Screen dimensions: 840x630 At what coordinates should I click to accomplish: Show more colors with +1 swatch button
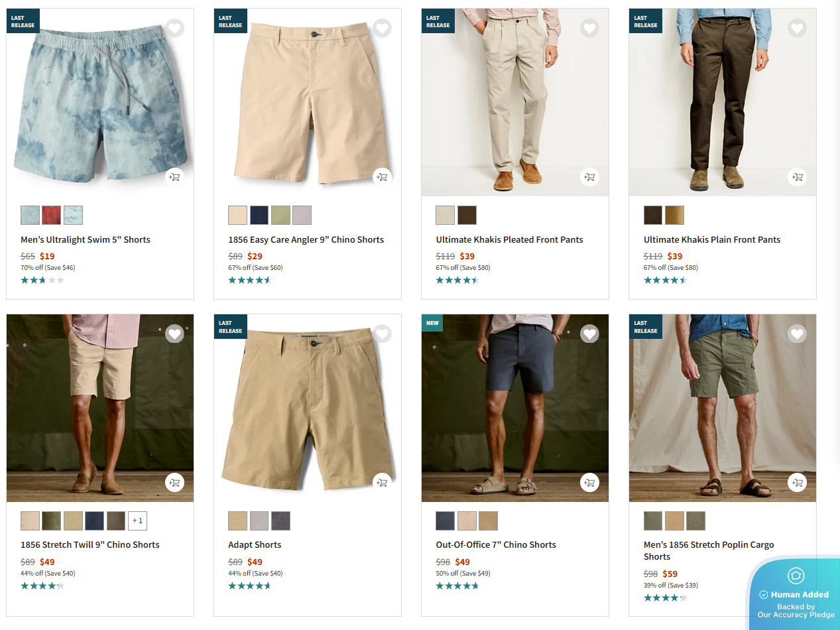[137, 521]
